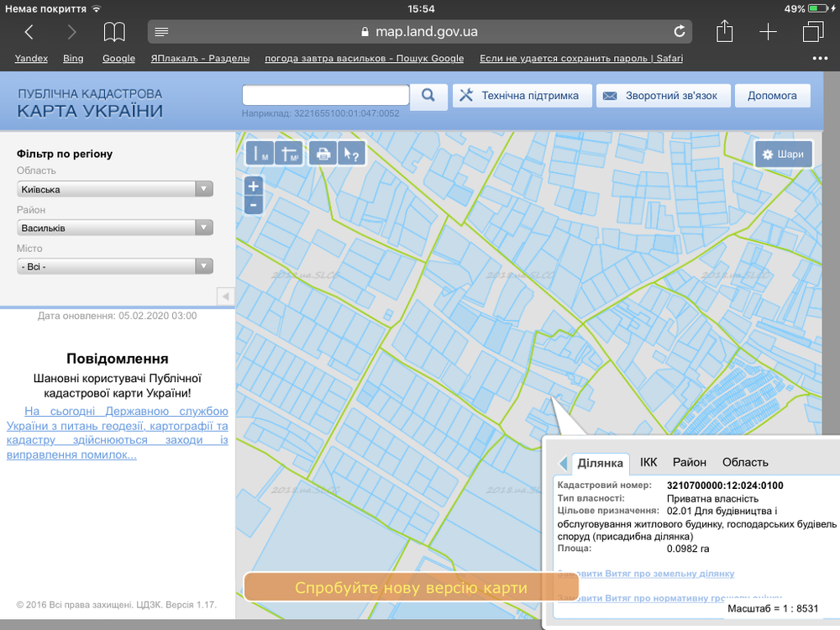Collapse the left filter sidebar
This screenshot has width=840, height=630.
click(x=224, y=297)
